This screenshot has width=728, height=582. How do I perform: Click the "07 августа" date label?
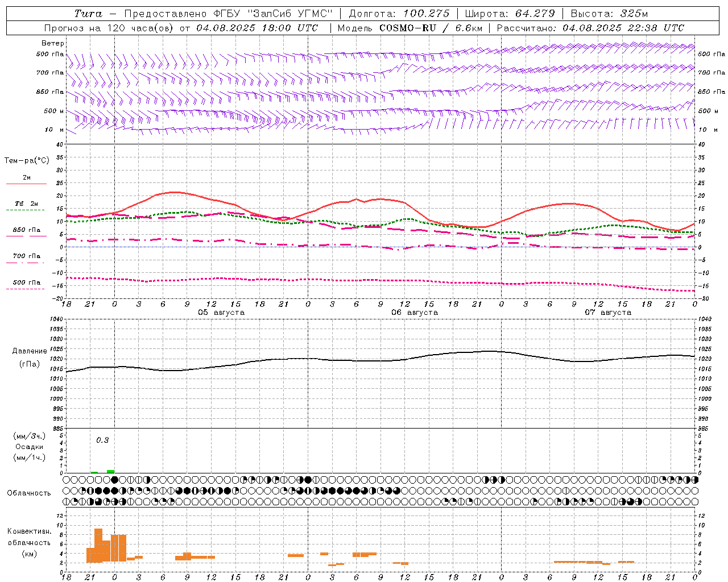608,313
